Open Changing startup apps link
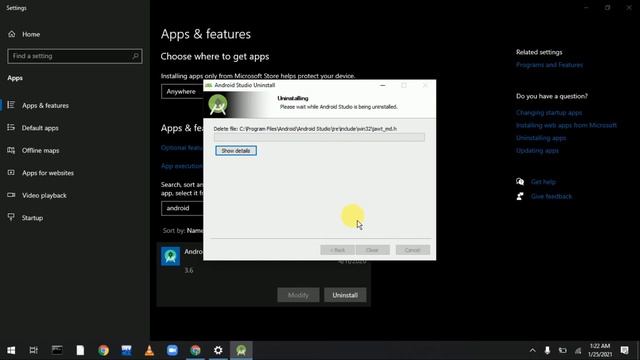This screenshot has height=360, width=640. [x=549, y=112]
